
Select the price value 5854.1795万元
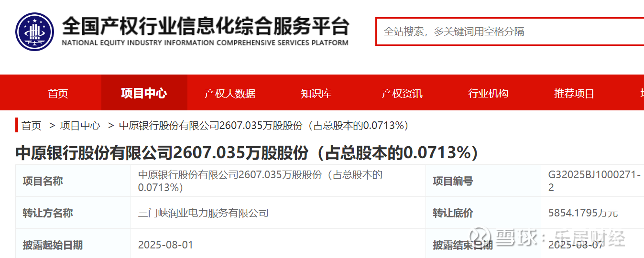click(583, 213)
